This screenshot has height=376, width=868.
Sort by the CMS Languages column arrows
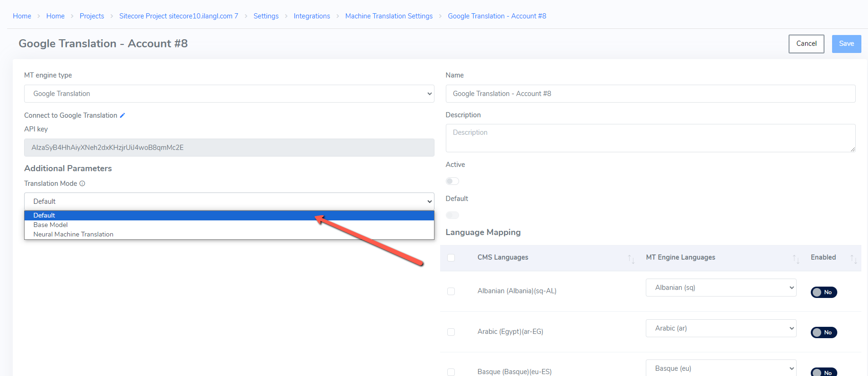(x=631, y=259)
